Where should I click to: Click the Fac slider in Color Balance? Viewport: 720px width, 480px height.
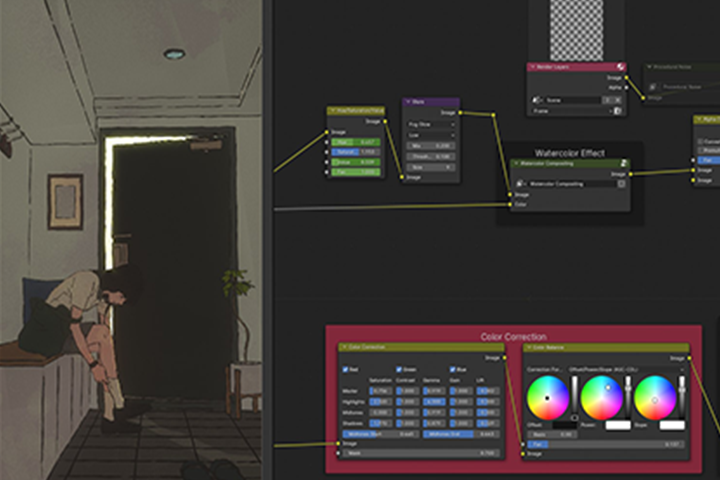pos(606,445)
